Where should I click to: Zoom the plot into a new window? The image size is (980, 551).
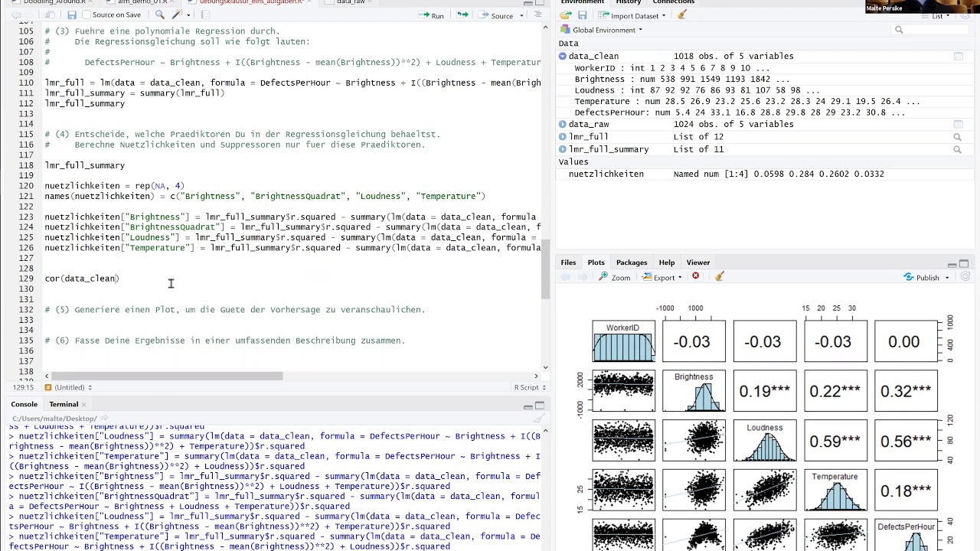pos(615,277)
